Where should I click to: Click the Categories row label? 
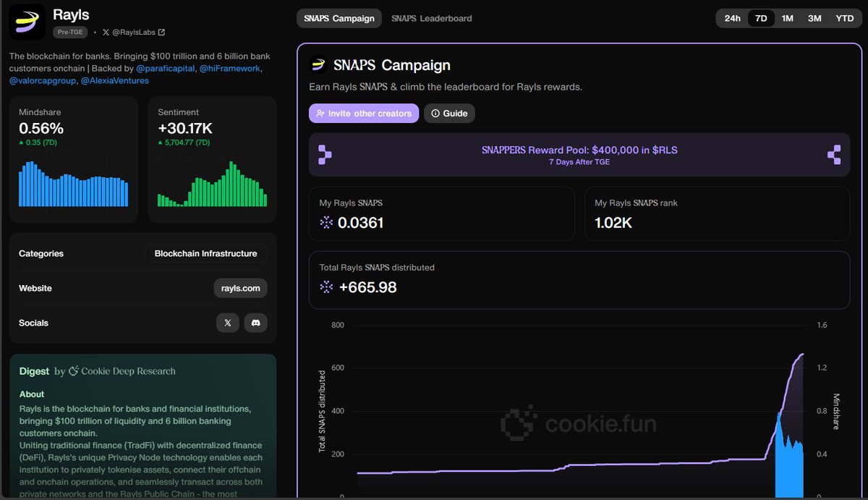tap(41, 254)
